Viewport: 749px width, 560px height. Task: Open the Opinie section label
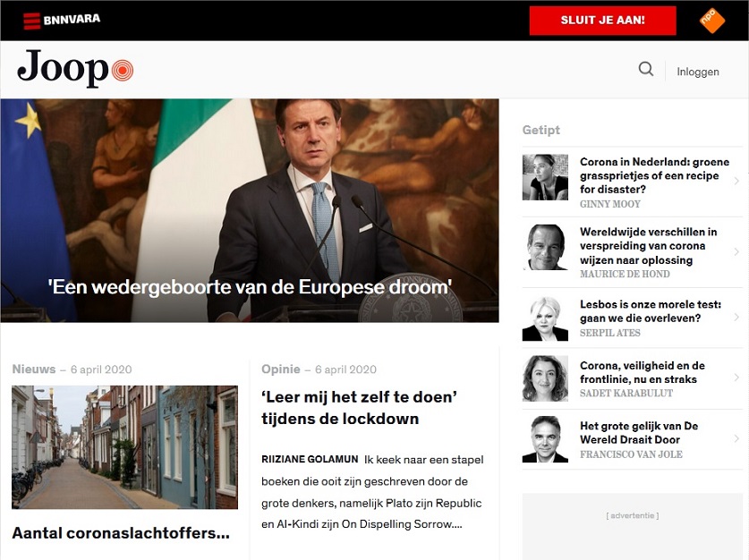(x=281, y=369)
